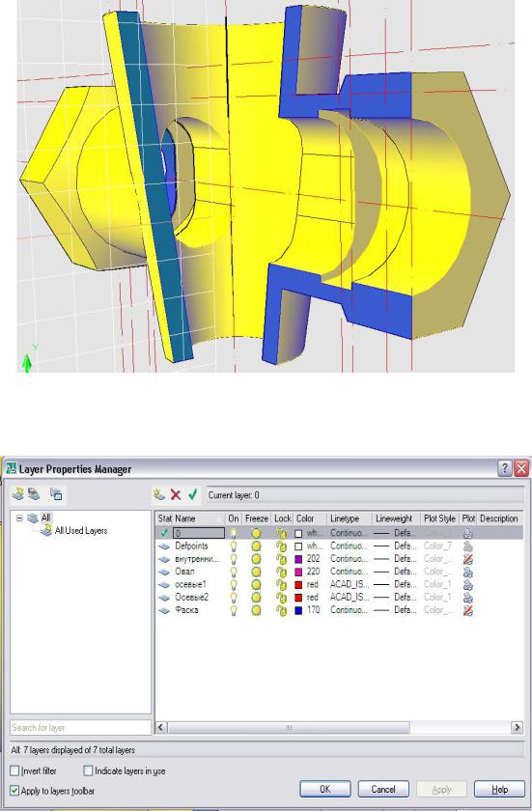Select the внутренни... layer name
Viewport: 532px width, 811px height.
pyautogui.click(x=197, y=559)
